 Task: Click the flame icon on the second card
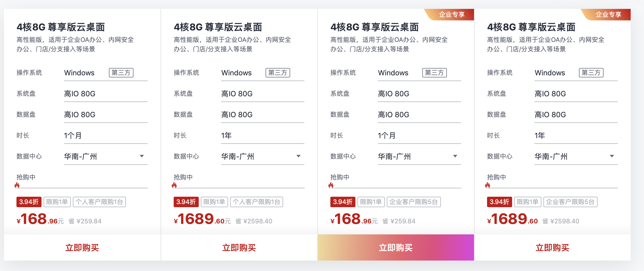174,186
